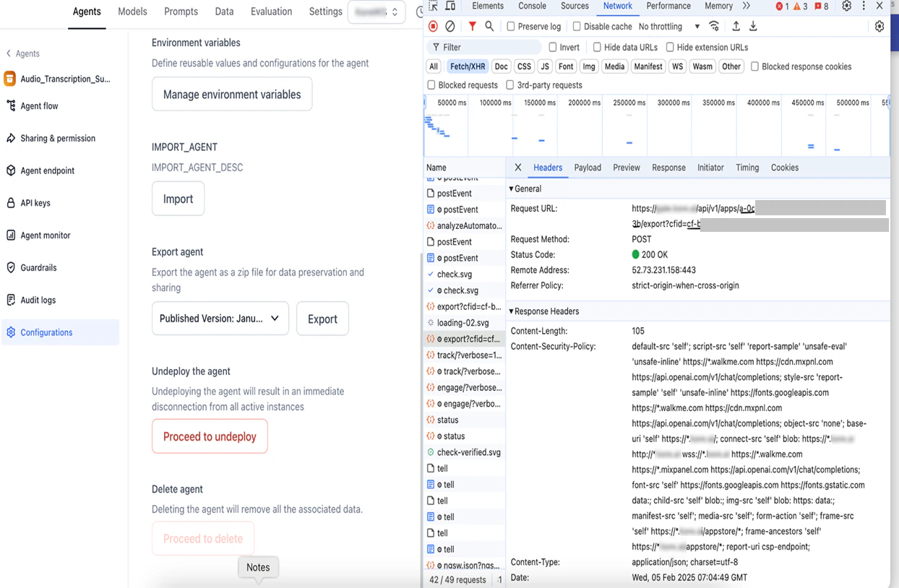
Task: Stop recording network log
Action: 432,26
